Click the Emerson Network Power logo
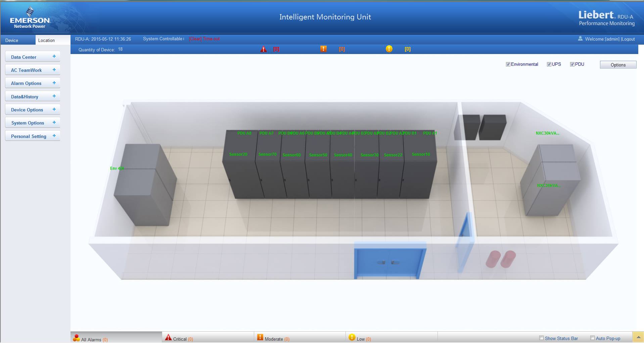The height and width of the screenshot is (343, 644). coord(30,18)
